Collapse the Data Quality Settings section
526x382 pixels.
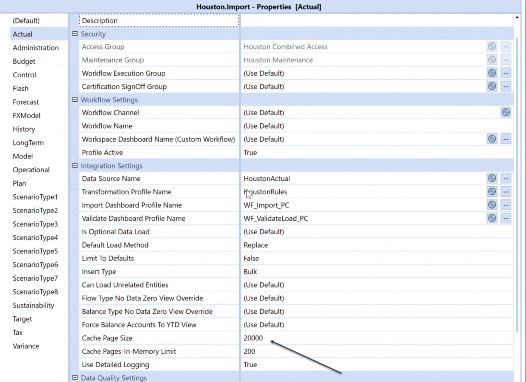point(75,378)
